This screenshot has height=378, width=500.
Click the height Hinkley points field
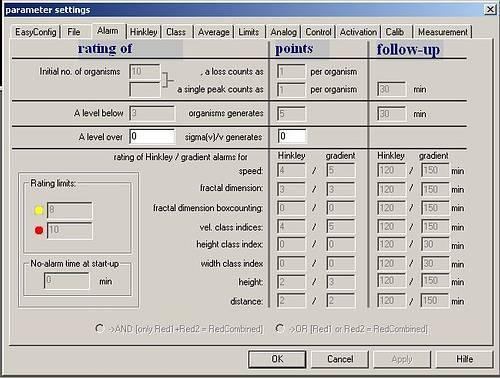(291, 282)
